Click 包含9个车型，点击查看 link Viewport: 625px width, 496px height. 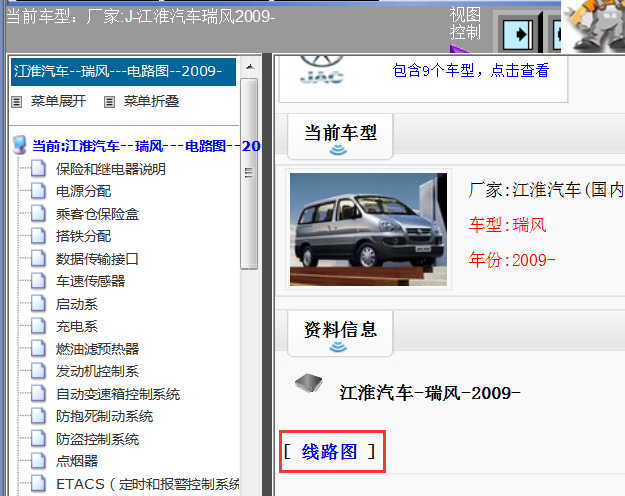point(471,70)
